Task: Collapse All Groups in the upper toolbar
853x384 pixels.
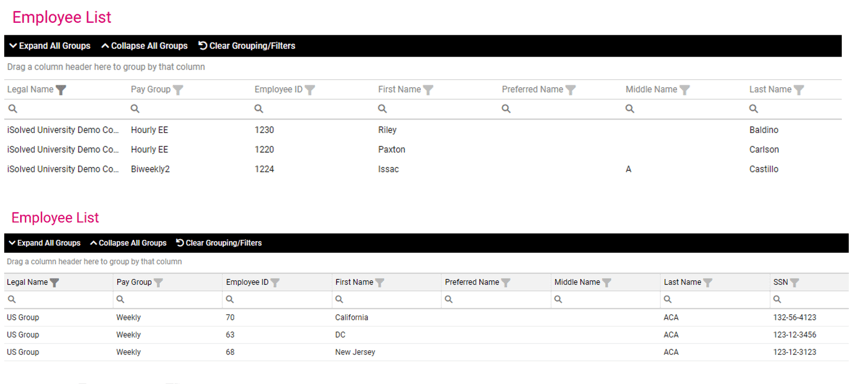Action: (x=145, y=46)
